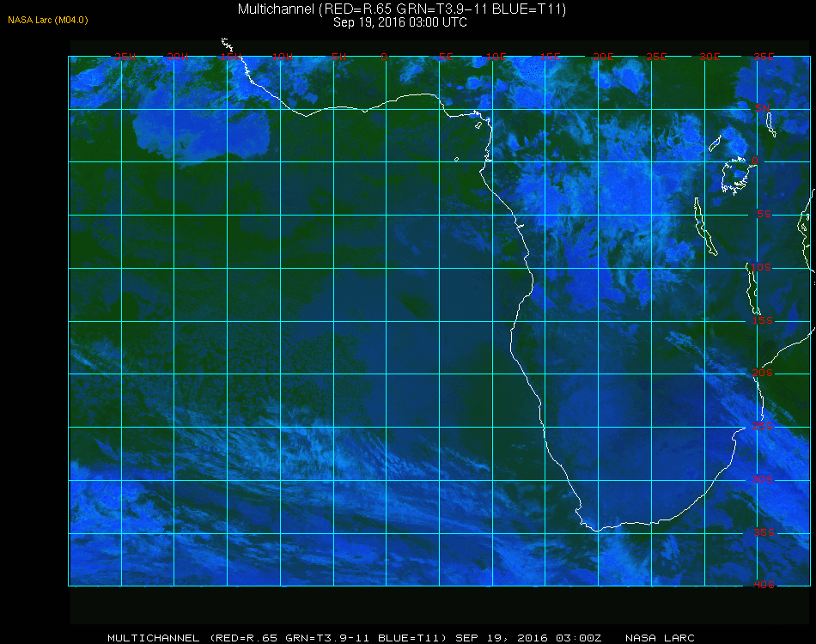
Task: Select the 25W longitude label
Action: point(125,57)
